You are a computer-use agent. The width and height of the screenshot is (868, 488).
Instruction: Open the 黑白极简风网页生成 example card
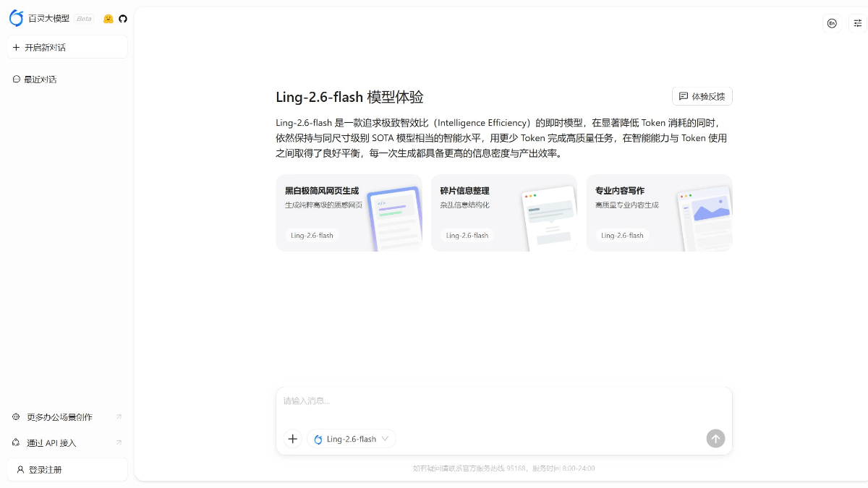coord(349,213)
